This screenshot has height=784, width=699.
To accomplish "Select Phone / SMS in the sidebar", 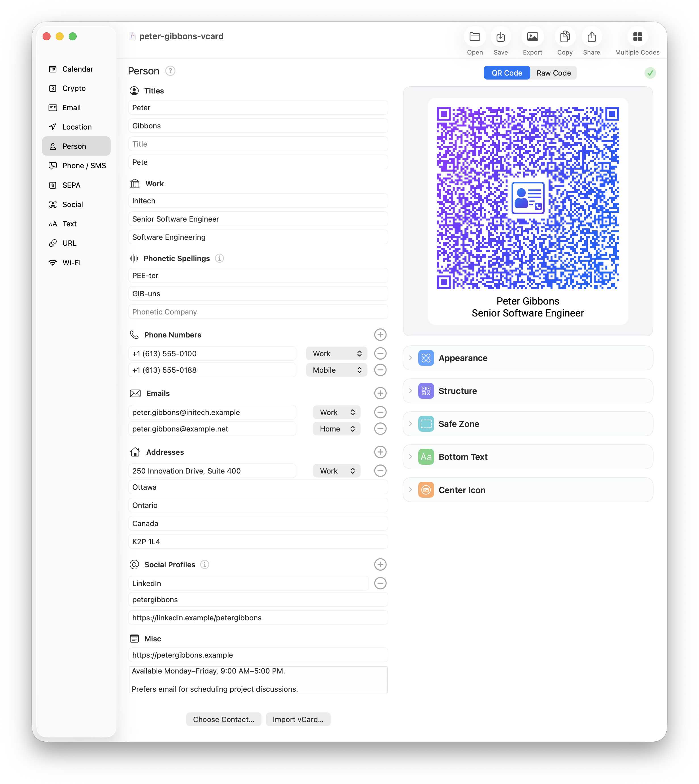I will (x=76, y=166).
